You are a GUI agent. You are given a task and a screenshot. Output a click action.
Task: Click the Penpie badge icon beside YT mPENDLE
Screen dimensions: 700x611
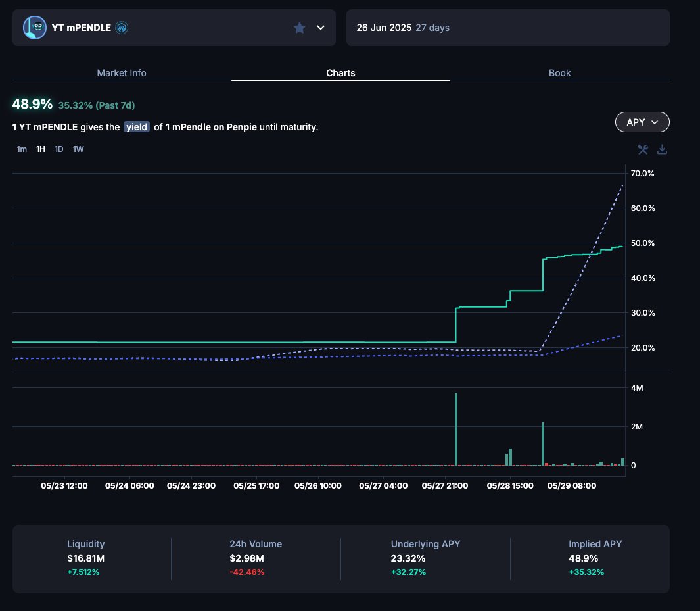(122, 28)
